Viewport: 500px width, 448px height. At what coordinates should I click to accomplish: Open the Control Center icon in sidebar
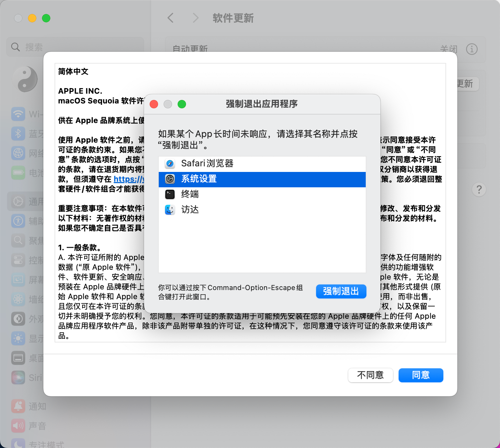(x=18, y=260)
